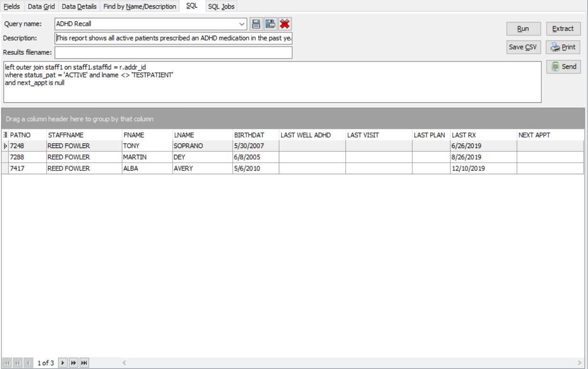Sort by STAFFNAME column header
Screen dimensions: 588x369
[84, 135]
